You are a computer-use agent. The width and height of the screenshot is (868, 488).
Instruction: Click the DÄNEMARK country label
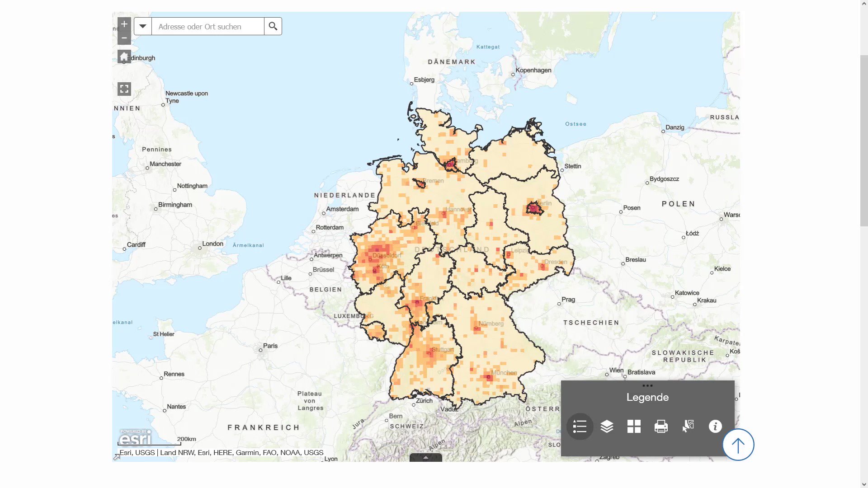452,62
